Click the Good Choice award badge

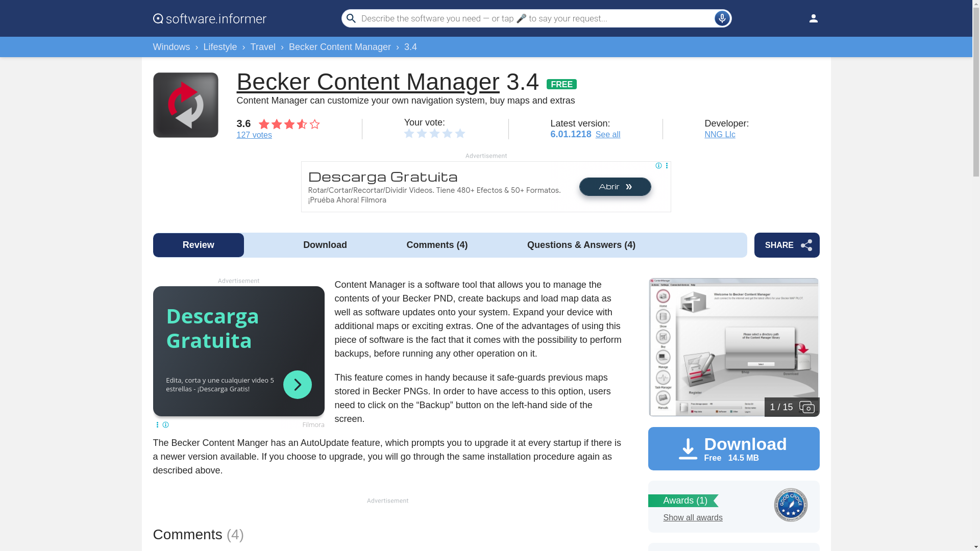[790, 505]
